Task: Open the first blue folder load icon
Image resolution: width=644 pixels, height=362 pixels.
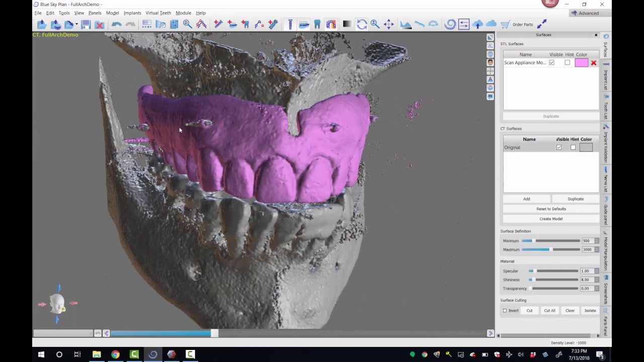Action: [42, 24]
